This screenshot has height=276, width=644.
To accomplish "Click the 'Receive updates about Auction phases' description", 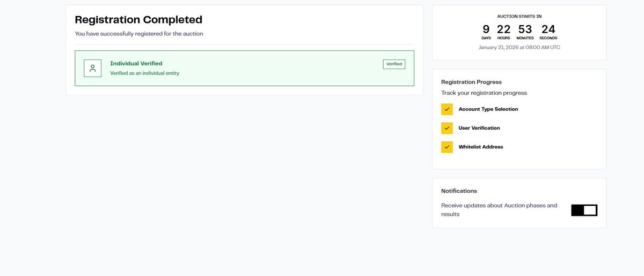I will point(499,210).
